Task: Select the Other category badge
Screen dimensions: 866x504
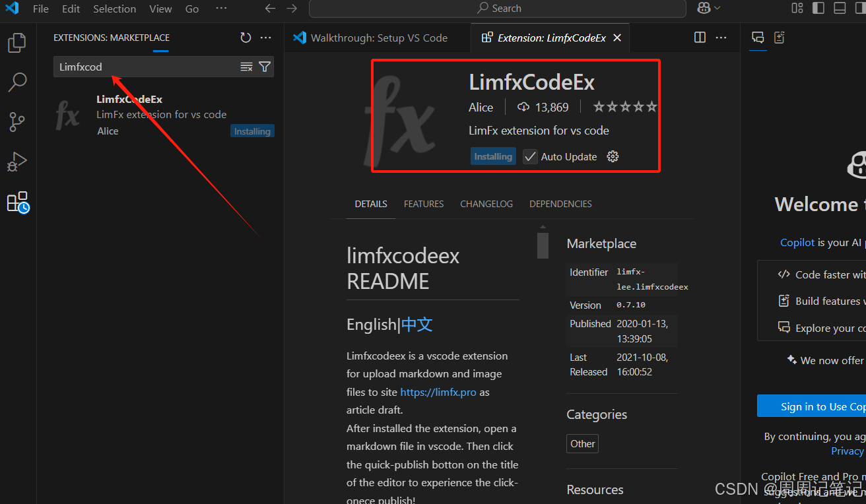Action: point(583,443)
